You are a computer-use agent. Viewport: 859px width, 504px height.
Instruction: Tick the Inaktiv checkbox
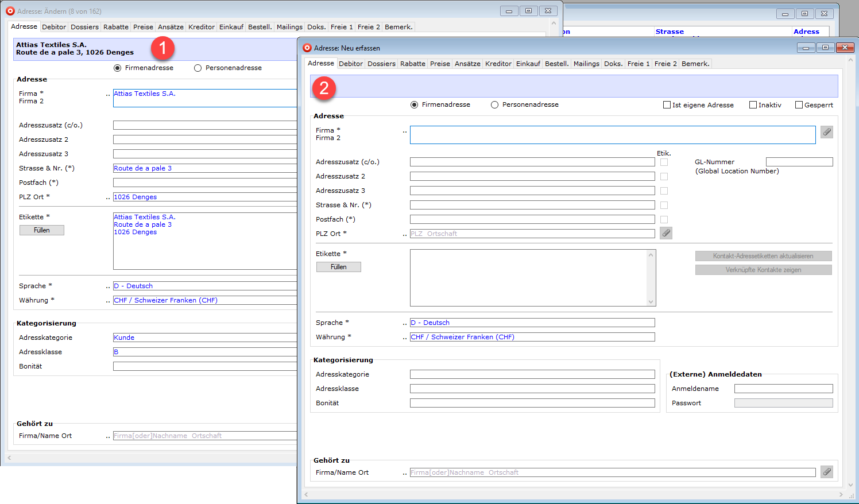753,105
